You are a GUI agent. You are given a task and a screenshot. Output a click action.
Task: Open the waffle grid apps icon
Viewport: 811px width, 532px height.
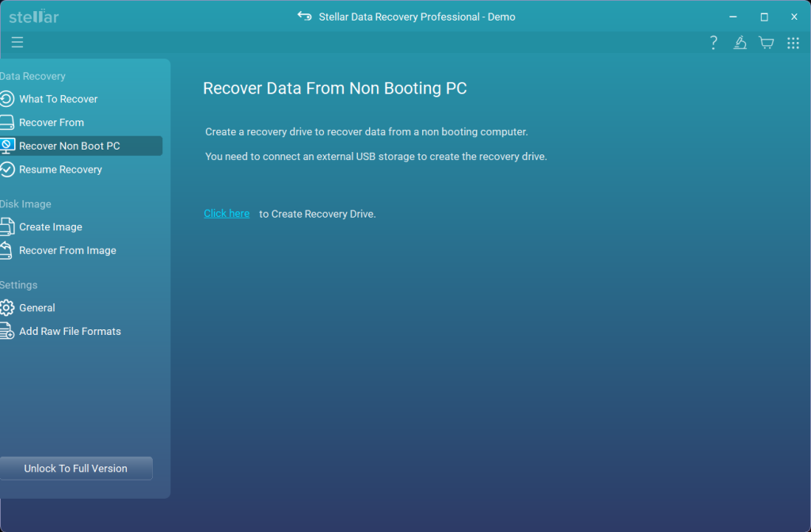tap(793, 42)
